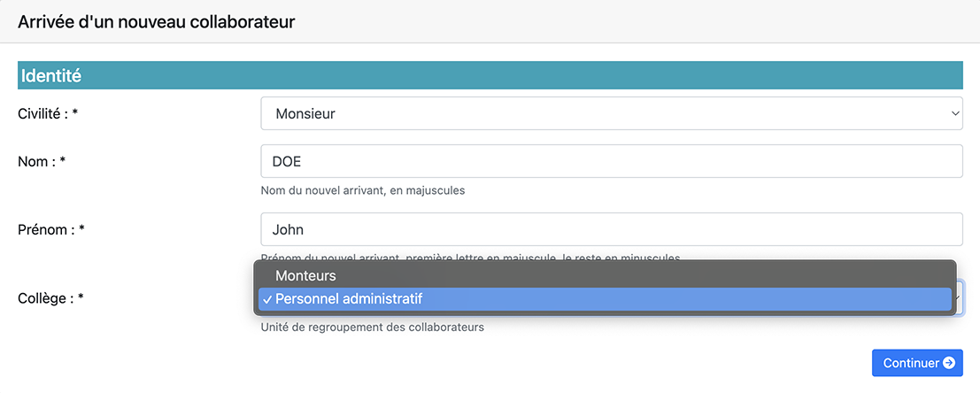Choose the Monteurs option in the list

point(305,276)
